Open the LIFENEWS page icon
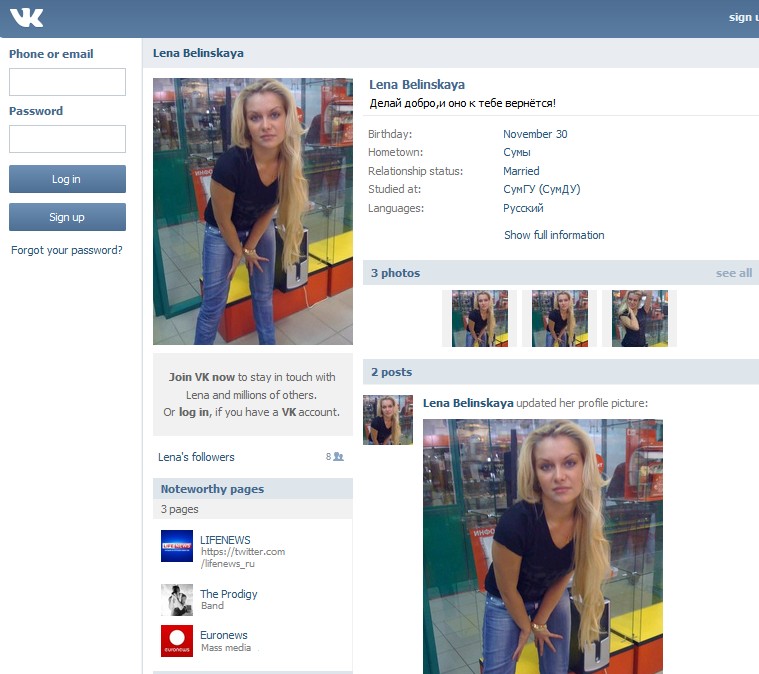 pos(176,546)
